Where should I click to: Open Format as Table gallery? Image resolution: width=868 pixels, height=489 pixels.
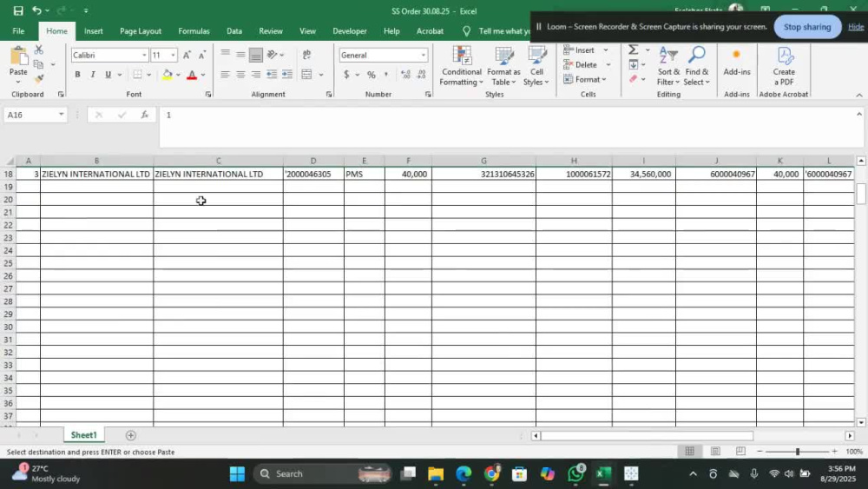[x=503, y=66]
